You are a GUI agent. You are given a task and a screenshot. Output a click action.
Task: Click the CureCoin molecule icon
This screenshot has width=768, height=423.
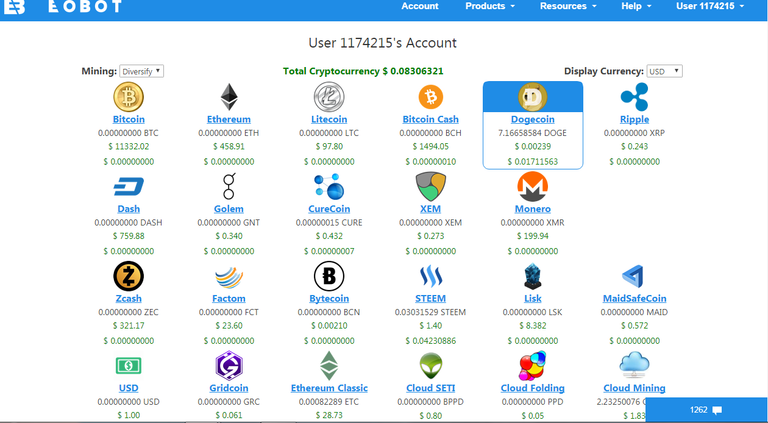coord(329,187)
